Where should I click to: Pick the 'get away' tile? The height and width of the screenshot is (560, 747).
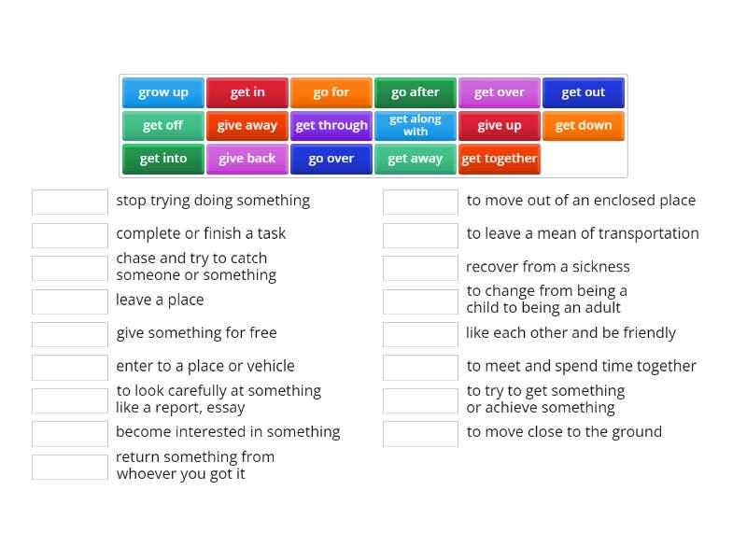[x=415, y=159]
